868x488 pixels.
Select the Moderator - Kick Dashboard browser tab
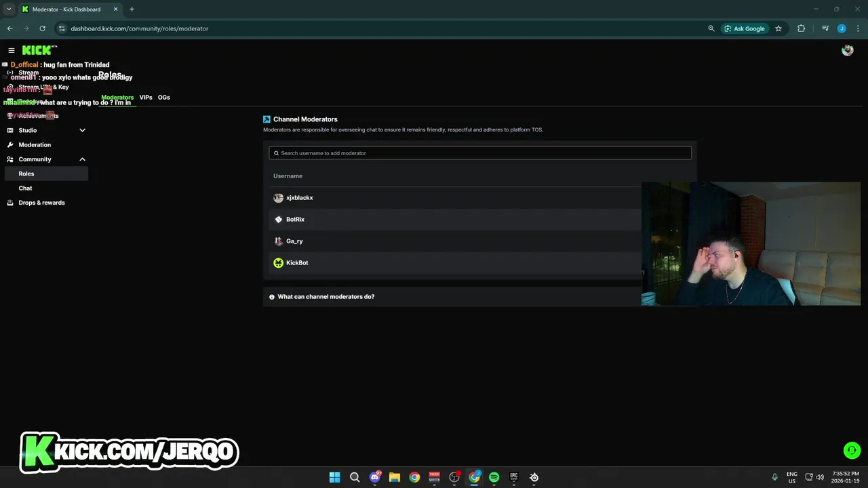pos(70,9)
